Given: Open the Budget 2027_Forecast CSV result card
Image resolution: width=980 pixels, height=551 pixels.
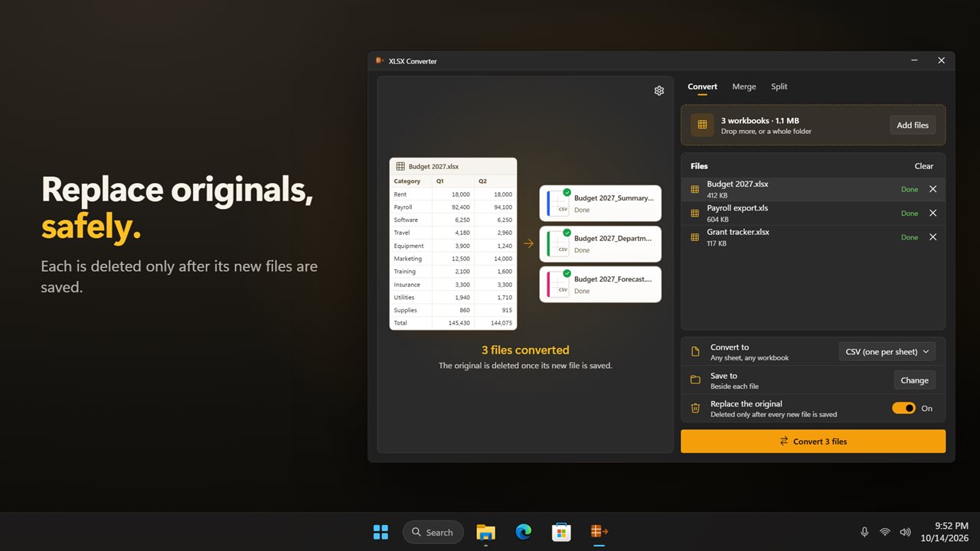Looking at the screenshot, I should point(600,284).
